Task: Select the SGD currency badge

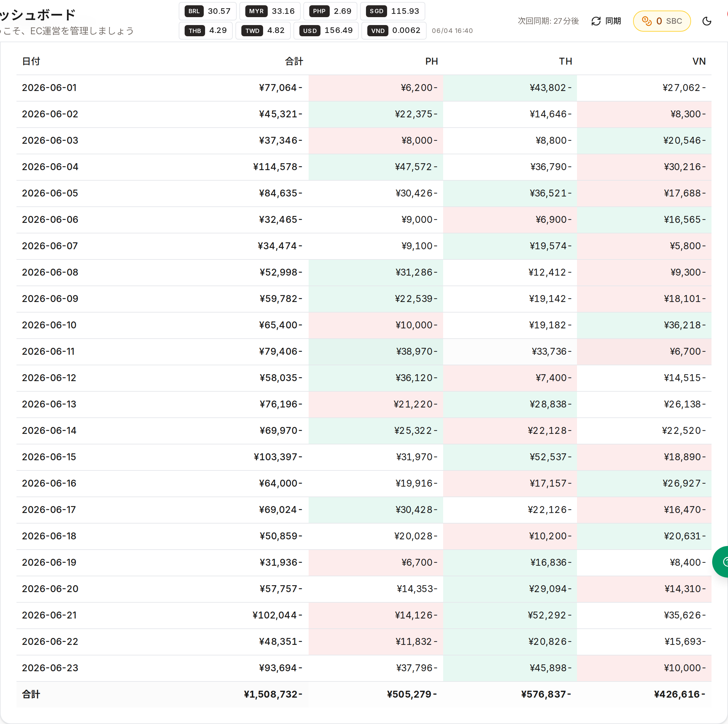Action: point(377,11)
